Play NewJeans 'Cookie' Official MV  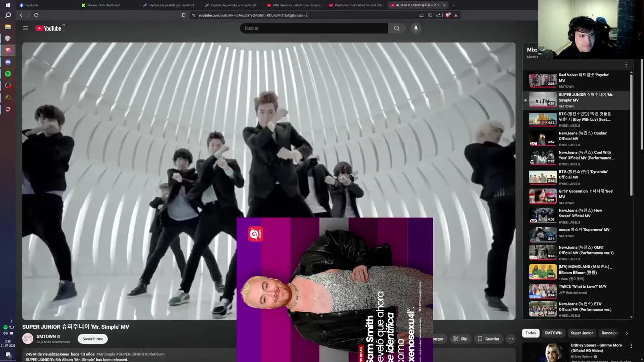click(577, 138)
